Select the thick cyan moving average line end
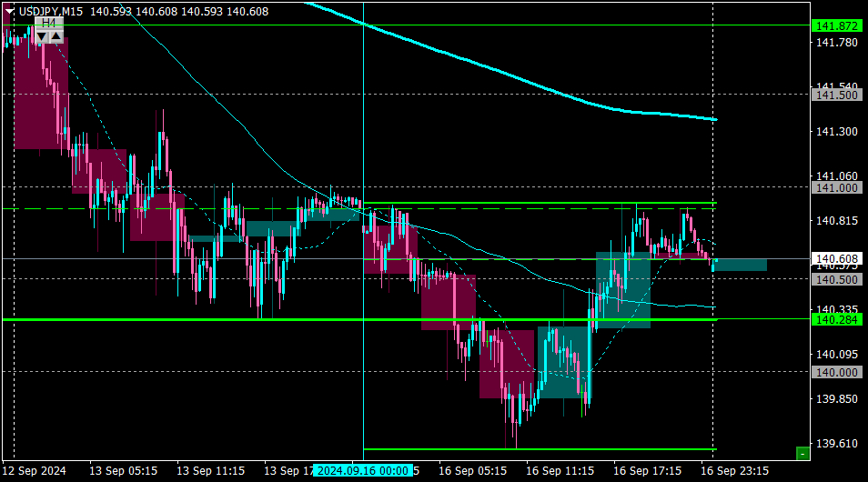The height and width of the screenshot is (482, 868). 714,119
